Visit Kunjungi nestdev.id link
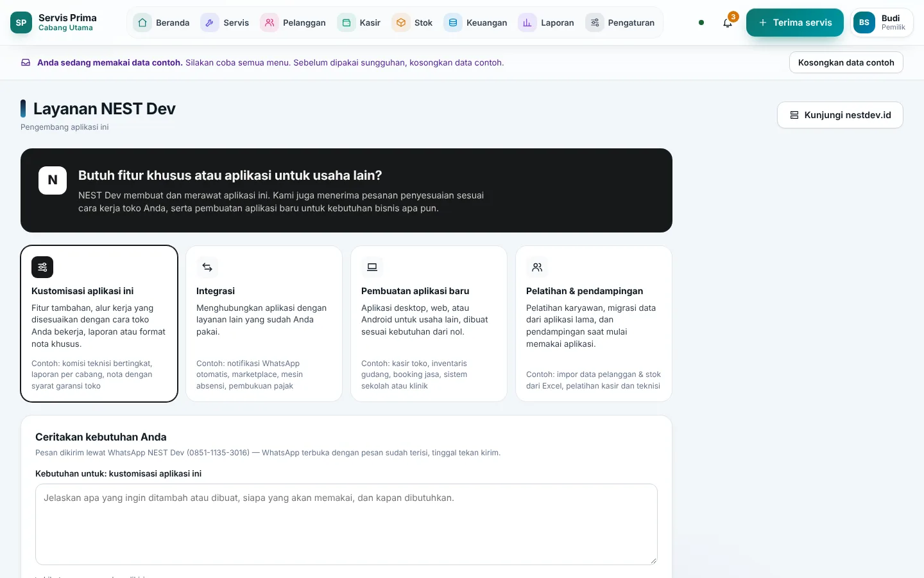 point(840,115)
